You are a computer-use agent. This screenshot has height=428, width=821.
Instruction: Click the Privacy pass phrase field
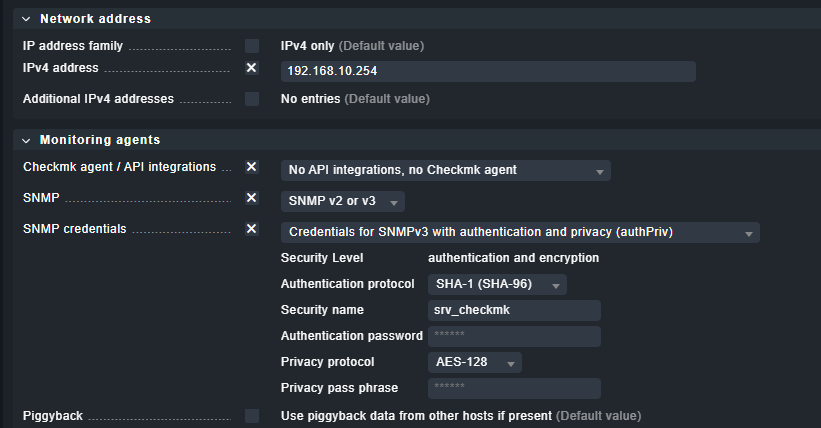point(513,388)
